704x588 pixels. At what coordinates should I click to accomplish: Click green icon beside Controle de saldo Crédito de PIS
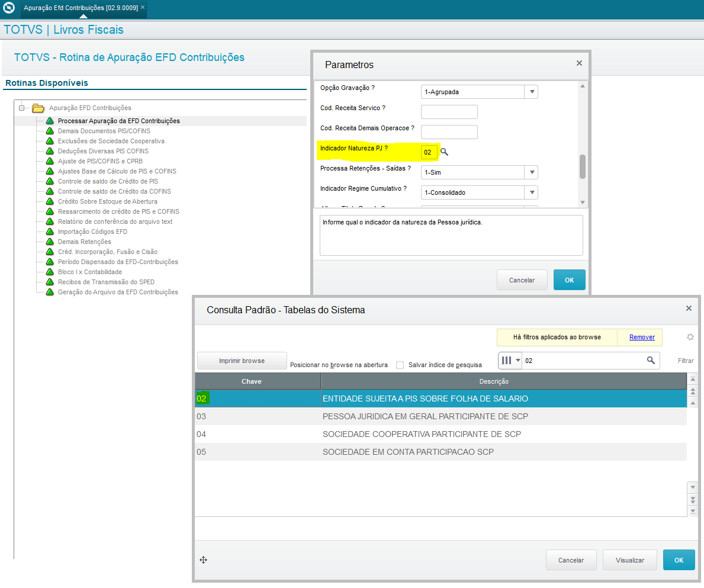tap(50, 181)
